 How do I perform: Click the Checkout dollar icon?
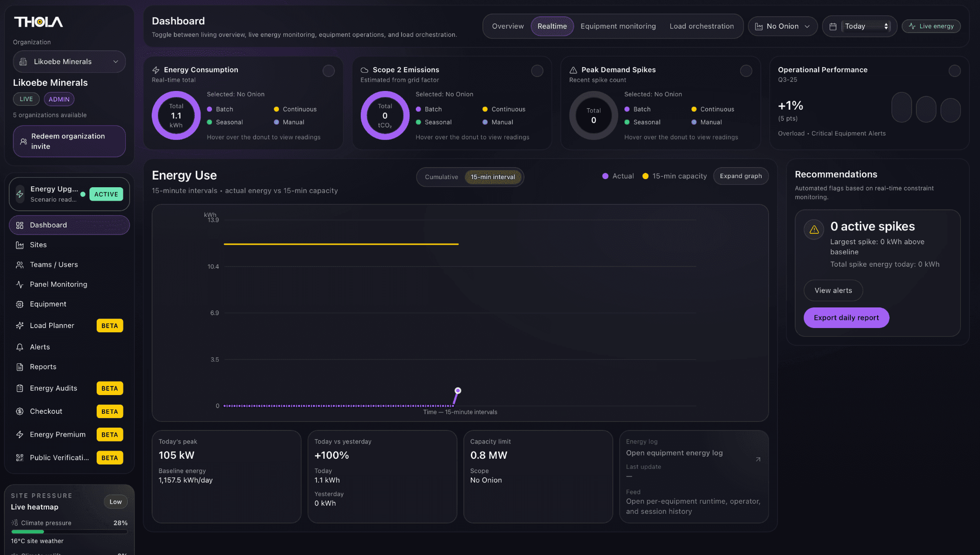[x=20, y=411]
